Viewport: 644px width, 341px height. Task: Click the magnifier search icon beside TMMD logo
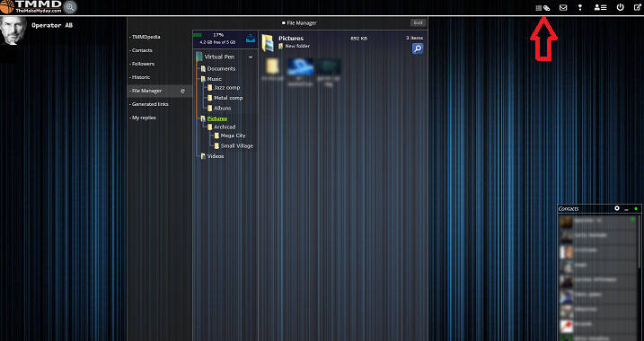click(x=70, y=7)
